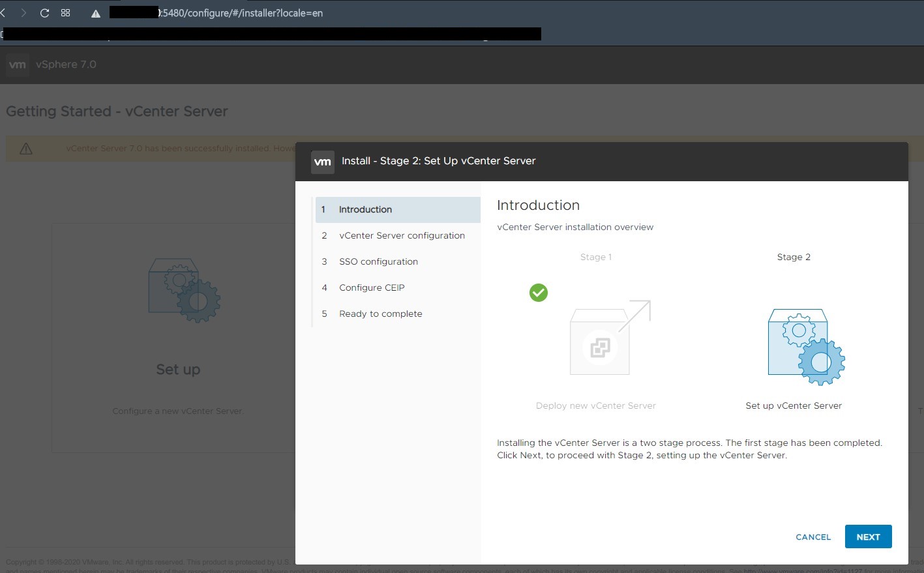Click the vm logo in the dialog title bar
Viewport: 924px width, 573px height.
pos(323,162)
